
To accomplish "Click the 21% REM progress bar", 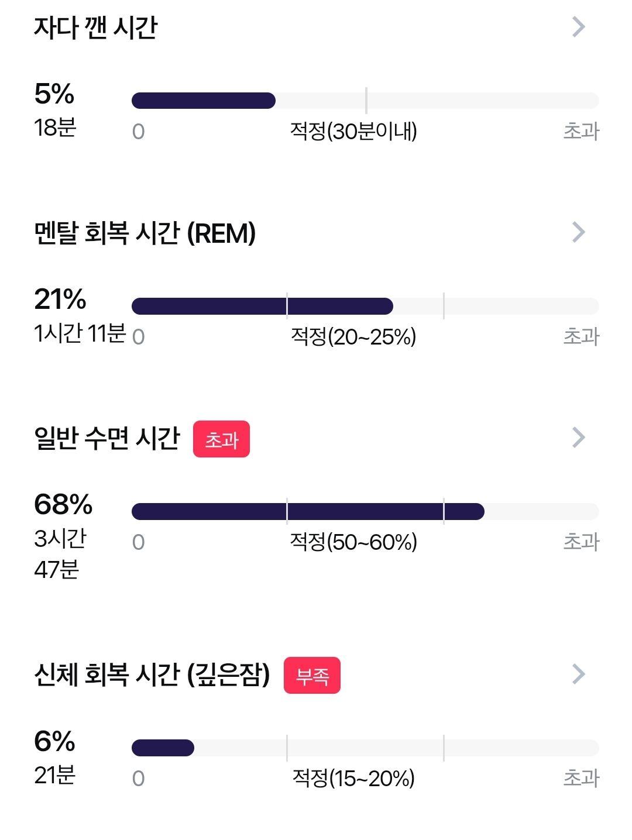I will (x=365, y=306).
